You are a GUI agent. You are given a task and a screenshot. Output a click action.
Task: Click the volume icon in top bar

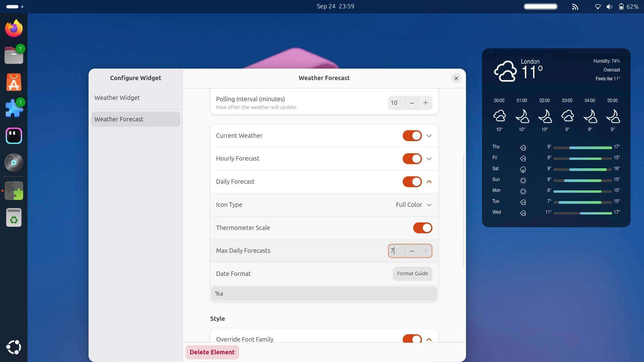[x=609, y=7]
